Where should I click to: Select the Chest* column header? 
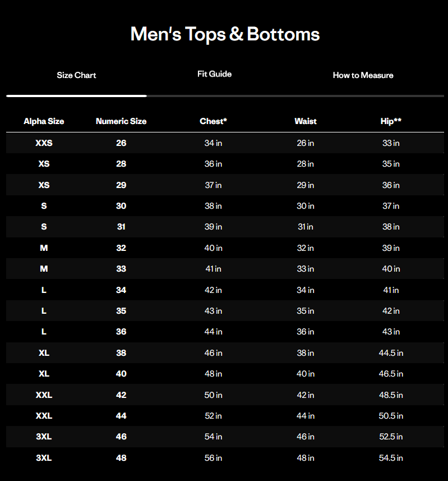tap(213, 121)
